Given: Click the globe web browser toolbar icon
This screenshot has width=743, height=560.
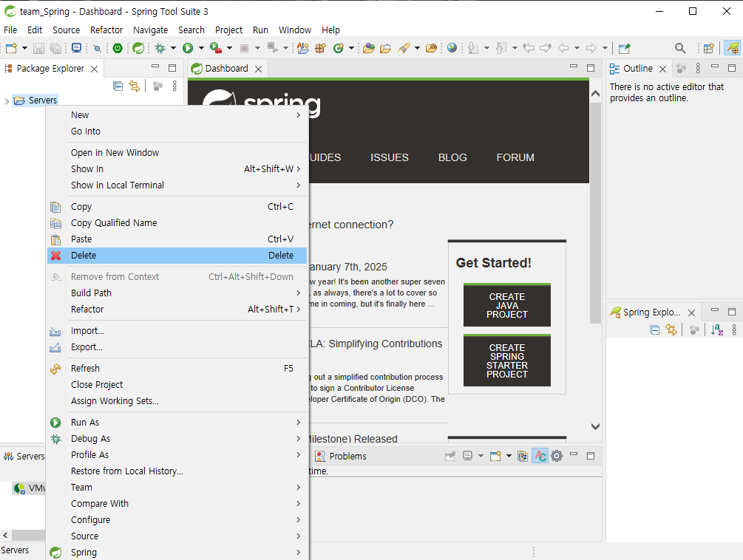Looking at the screenshot, I should (452, 48).
